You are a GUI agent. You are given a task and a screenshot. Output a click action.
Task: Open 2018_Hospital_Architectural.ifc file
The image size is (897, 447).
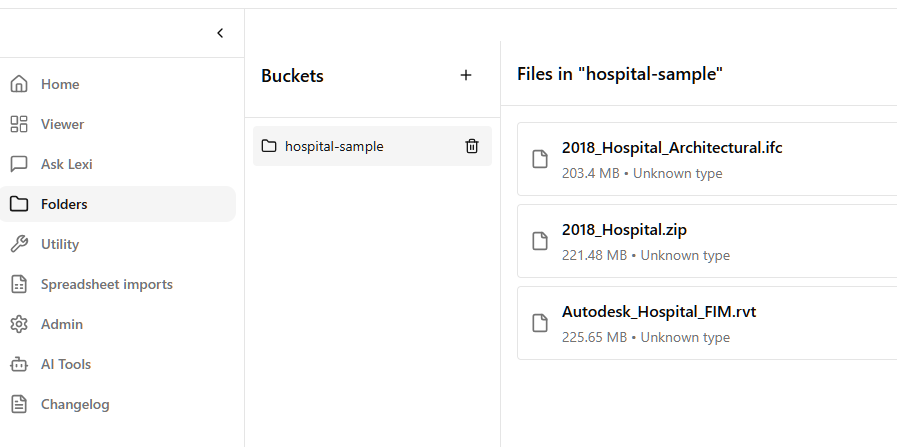672,148
